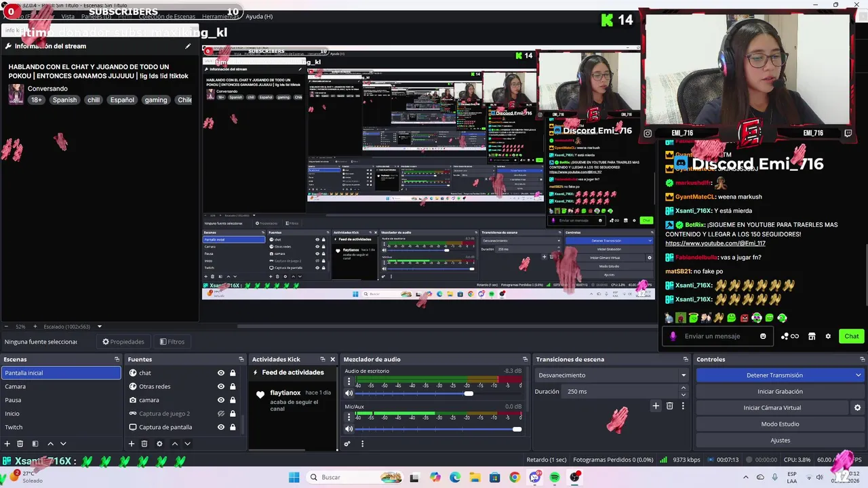Open emoji picker in chat message box

pyautogui.click(x=763, y=336)
